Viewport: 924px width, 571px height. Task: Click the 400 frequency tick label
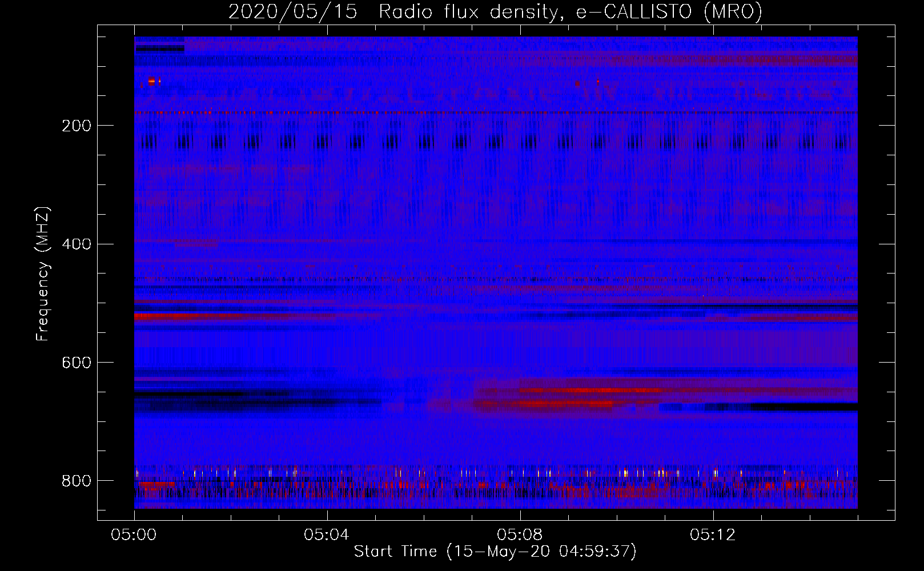point(77,244)
